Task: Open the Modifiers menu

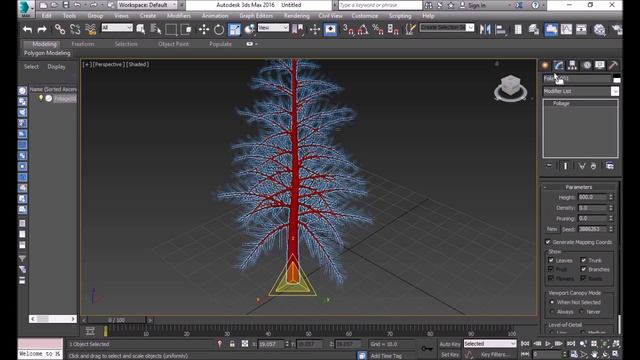Action: (179, 16)
